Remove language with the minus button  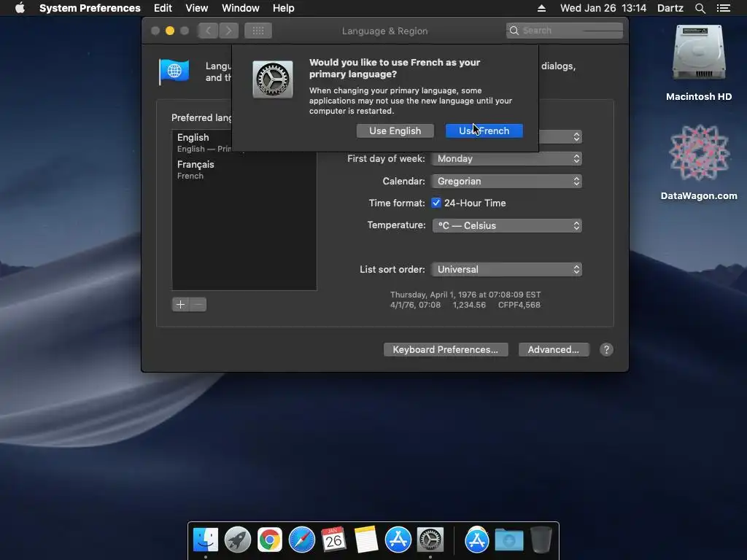[198, 304]
